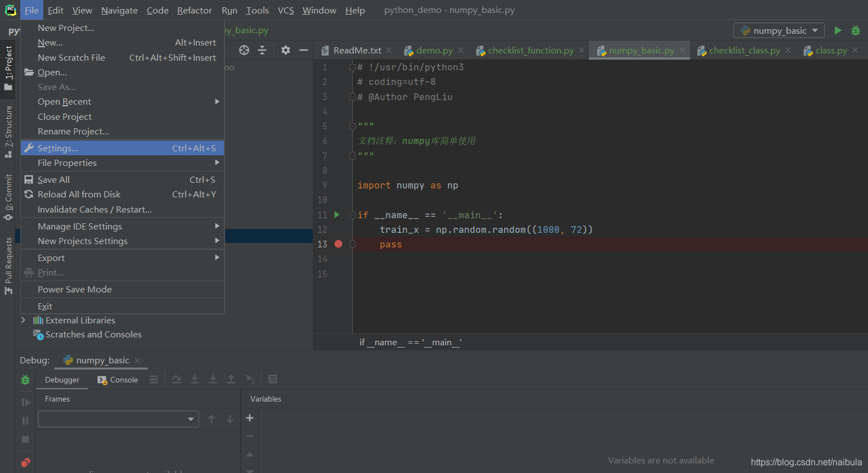Image resolution: width=868 pixels, height=473 pixels.
Task: Click the run gutter arrow on line 11
Action: (x=337, y=214)
